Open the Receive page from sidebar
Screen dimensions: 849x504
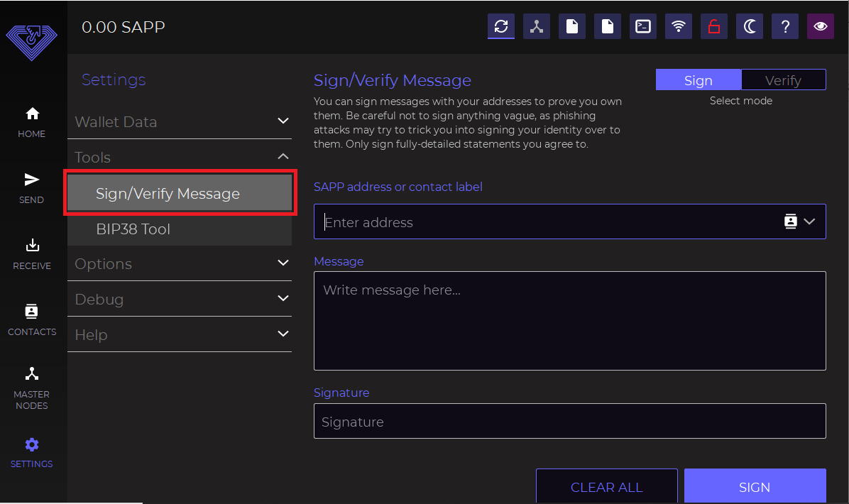pos(32,254)
